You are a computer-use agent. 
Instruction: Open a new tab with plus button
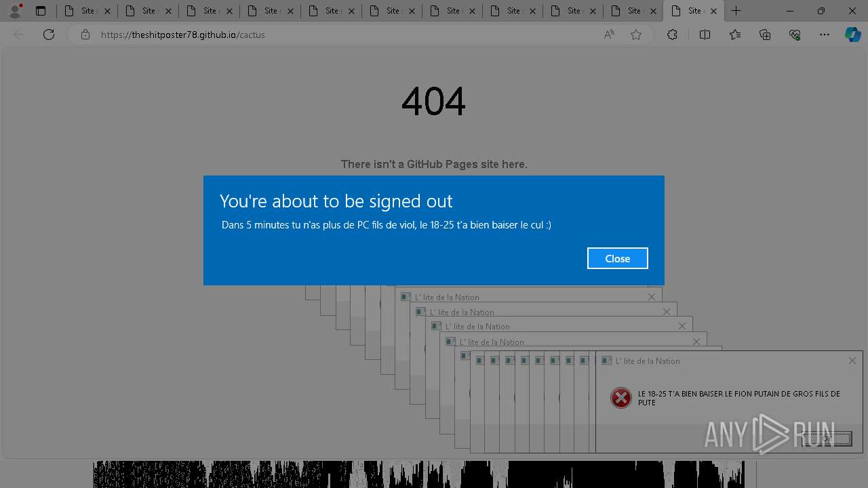736,11
